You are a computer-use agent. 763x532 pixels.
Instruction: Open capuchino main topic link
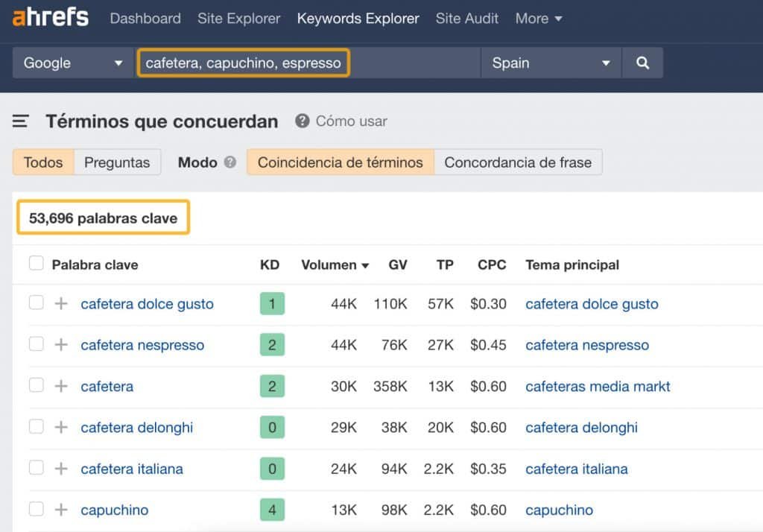tap(559, 510)
